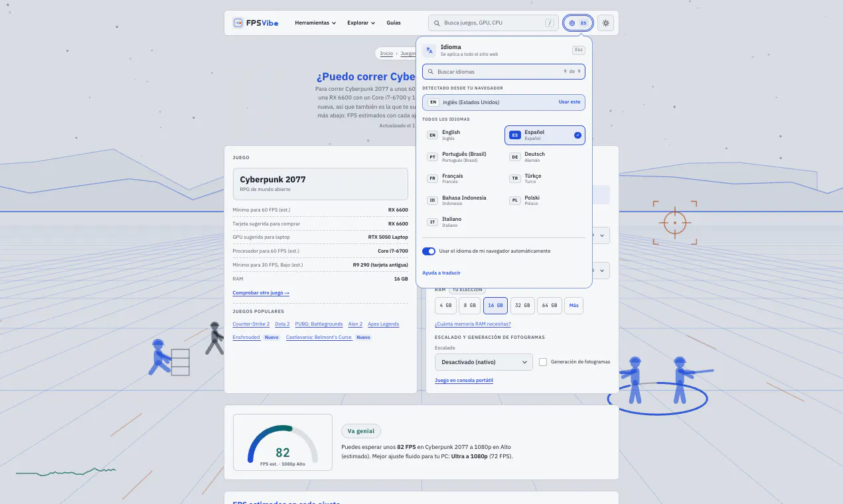Image resolution: width=843 pixels, height=504 pixels.
Task: Click the magnifier icon in Buscar idiomas
Action: [x=431, y=72]
